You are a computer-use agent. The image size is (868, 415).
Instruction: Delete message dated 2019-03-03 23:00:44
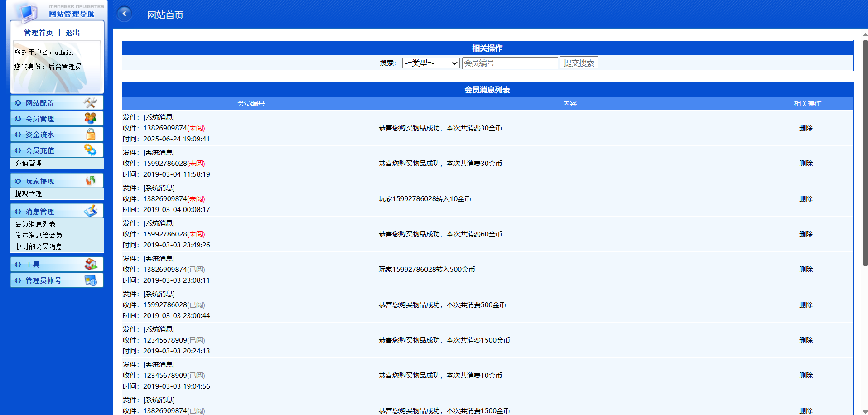pyautogui.click(x=806, y=305)
